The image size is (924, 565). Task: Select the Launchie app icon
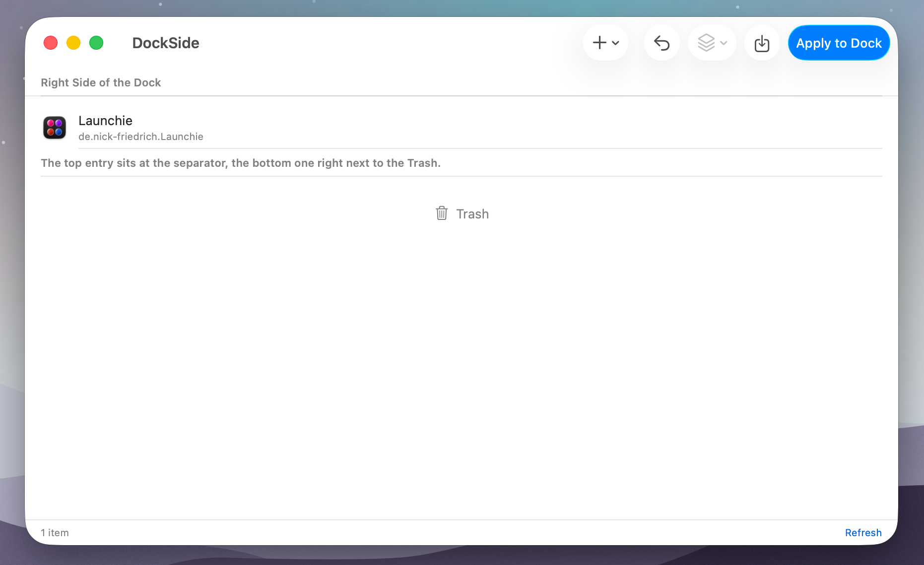pyautogui.click(x=55, y=128)
